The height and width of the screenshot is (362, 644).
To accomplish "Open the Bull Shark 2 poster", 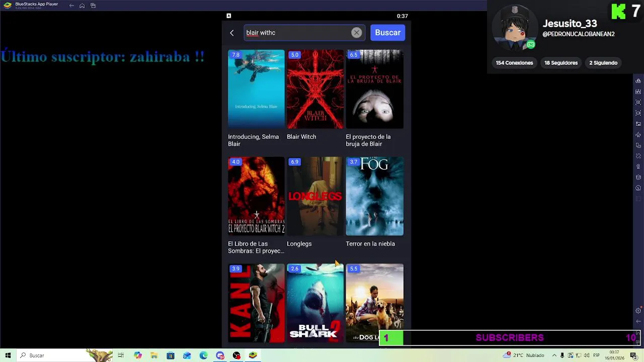I will click(x=315, y=303).
